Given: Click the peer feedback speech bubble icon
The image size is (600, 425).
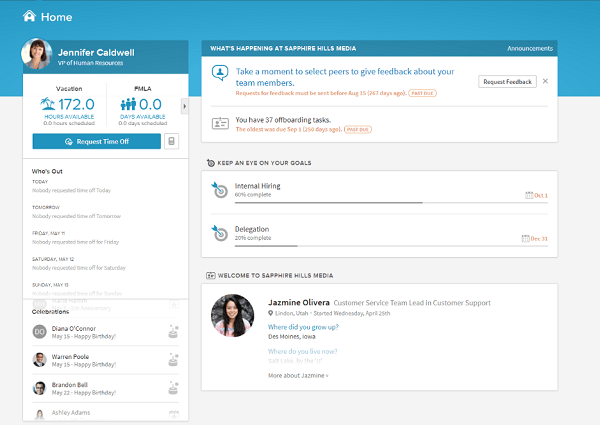Looking at the screenshot, I should tap(220, 73).
